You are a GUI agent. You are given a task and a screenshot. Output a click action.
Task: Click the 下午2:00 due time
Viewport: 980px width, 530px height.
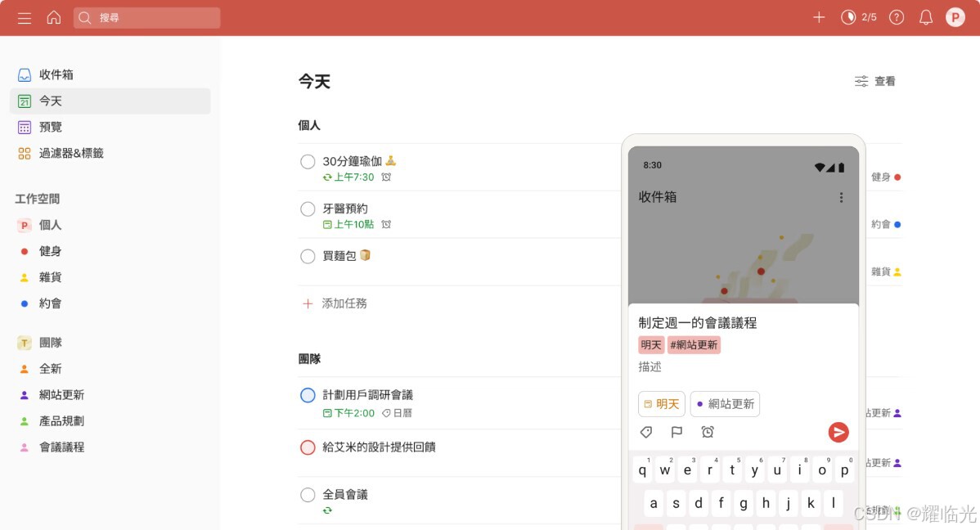(x=348, y=413)
